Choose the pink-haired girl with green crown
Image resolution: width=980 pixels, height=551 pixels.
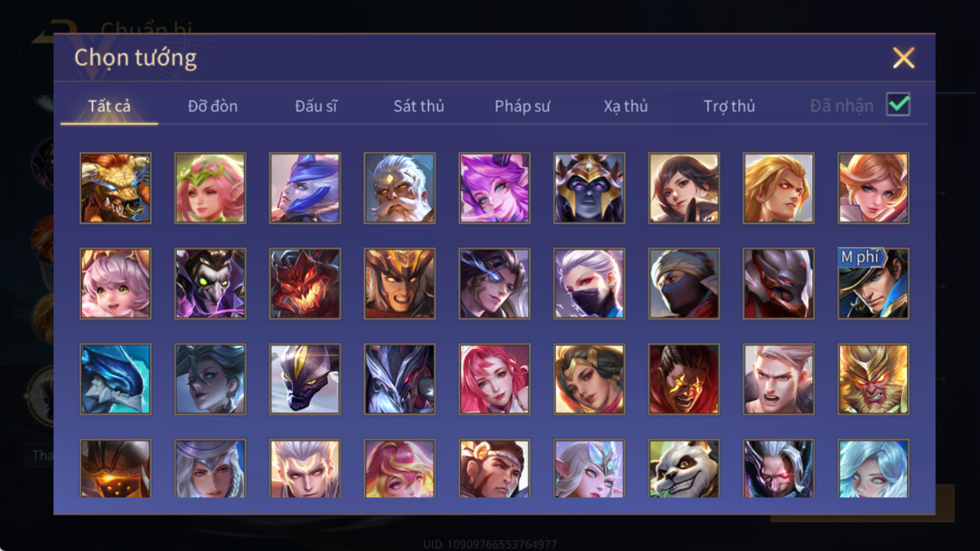(210, 188)
